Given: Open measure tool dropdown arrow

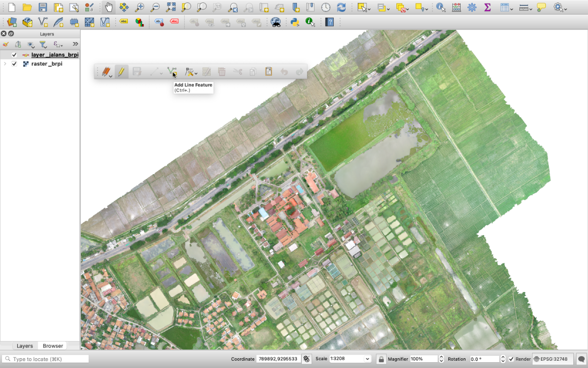Looking at the screenshot, I should 531,9.
